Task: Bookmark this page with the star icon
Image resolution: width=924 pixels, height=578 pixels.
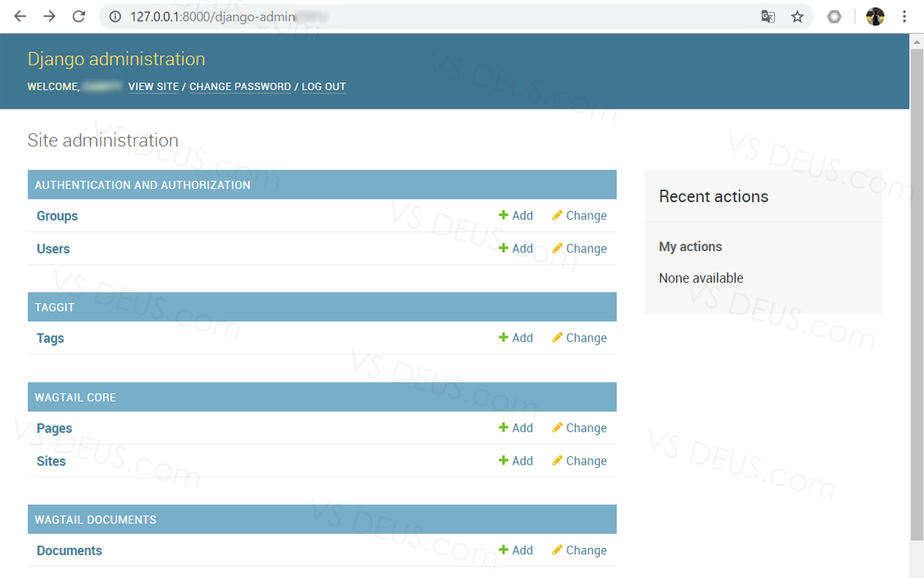Action: 798,16
